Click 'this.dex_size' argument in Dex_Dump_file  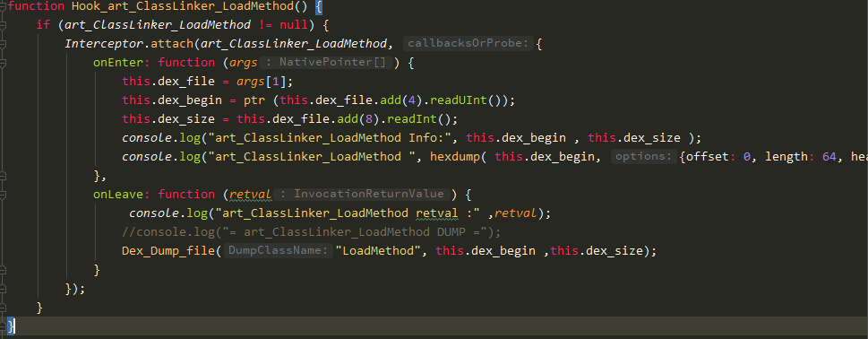(597, 251)
